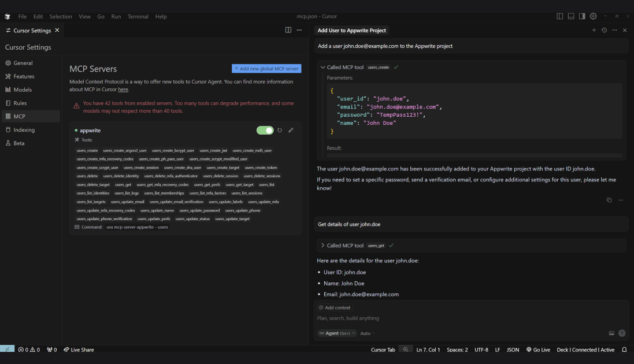The width and height of the screenshot is (634, 364).
Task: Copy the assistant response message
Action: pyautogui.click(x=609, y=200)
